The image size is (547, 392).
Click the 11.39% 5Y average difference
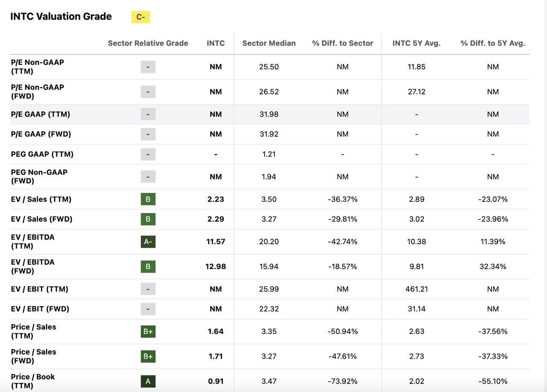pos(493,242)
